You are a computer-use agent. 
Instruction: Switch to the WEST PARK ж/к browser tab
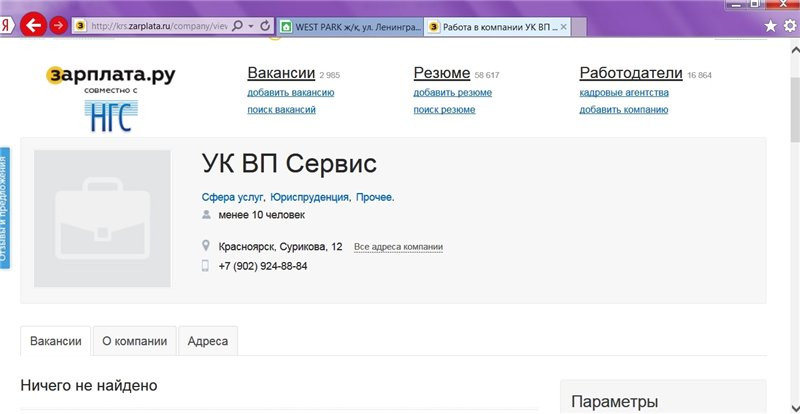coord(351,27)
